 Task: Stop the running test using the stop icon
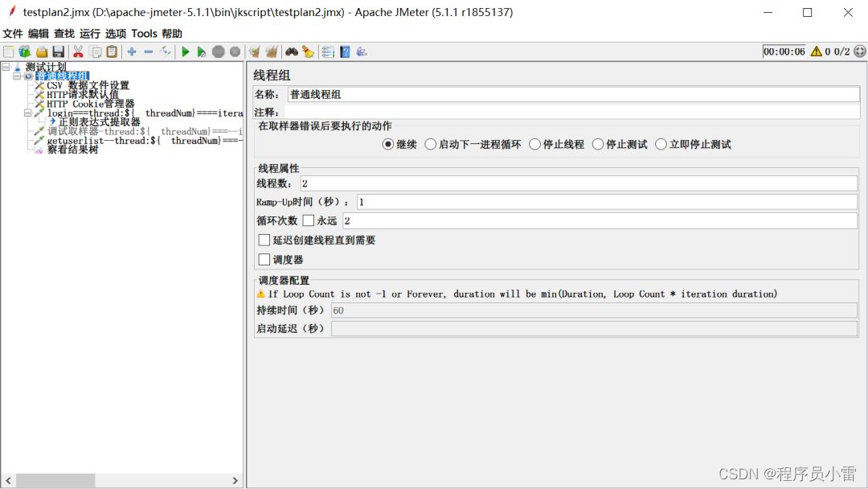pos(218,51)
